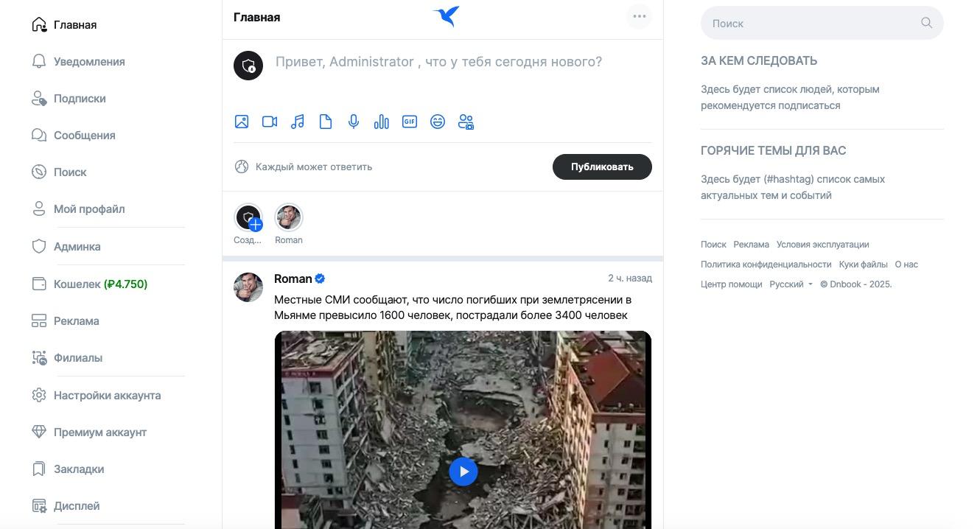Viewport: 980px width, 529px height.
Task: Open the account settings gear icon
Action: [39, 395]
